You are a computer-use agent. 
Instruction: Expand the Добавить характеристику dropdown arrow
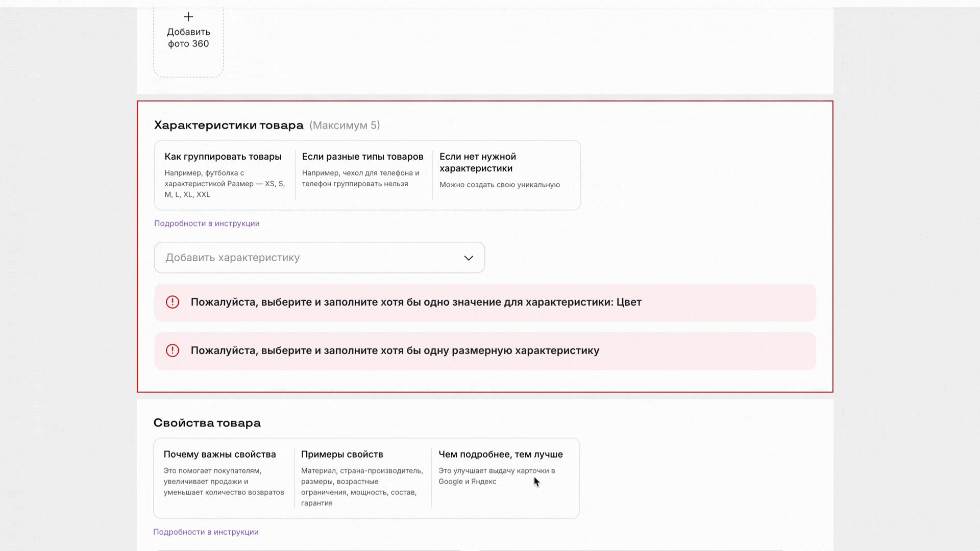pos(469,258)
